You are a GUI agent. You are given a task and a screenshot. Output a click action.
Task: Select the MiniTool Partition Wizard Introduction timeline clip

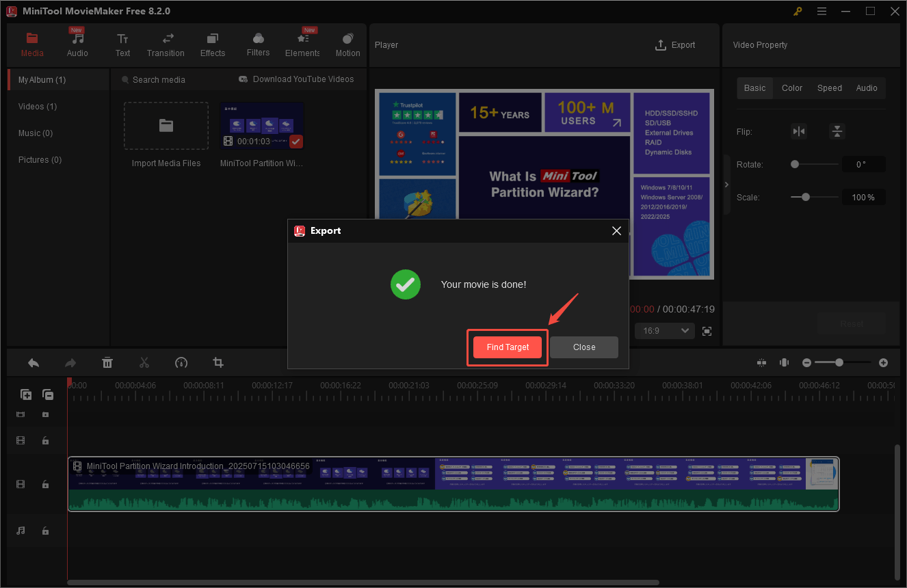(x=453, y=484)
